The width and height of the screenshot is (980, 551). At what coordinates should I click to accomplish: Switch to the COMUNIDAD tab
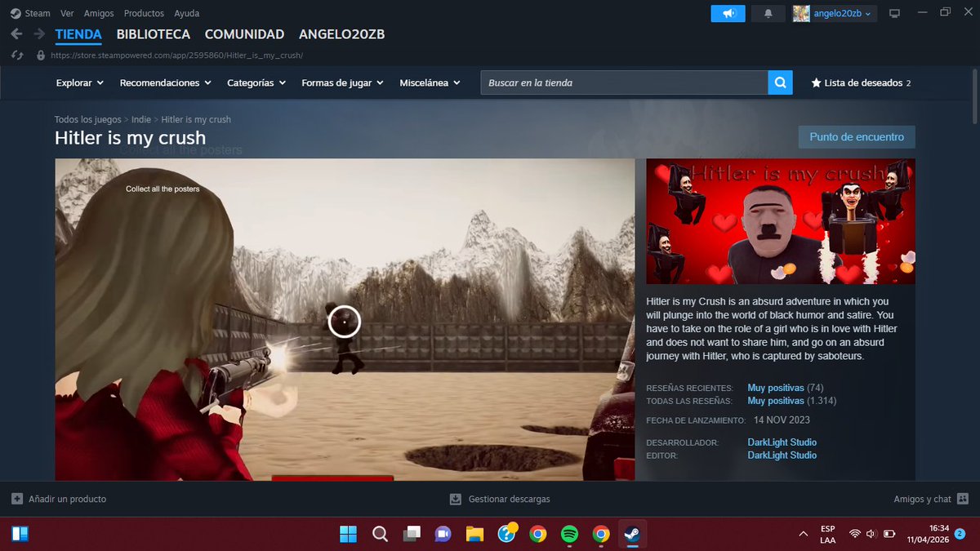click(x=244, y=34)
